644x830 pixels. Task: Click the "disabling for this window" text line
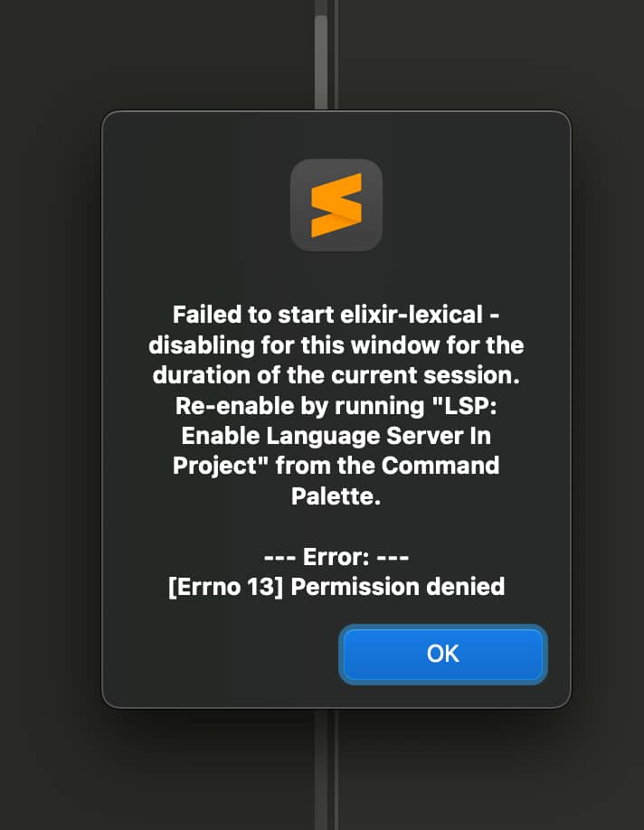click(336, 345)
